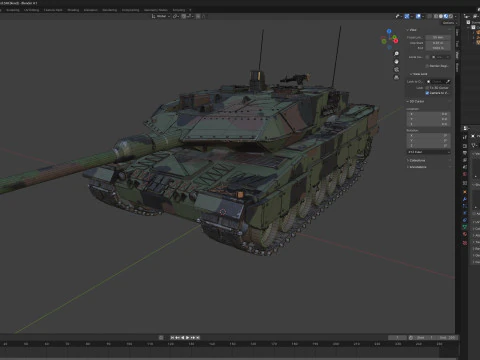Viewport: 480px width, 360px height.
Task: Click the preview range clock icon
Action: click(411, 337)
